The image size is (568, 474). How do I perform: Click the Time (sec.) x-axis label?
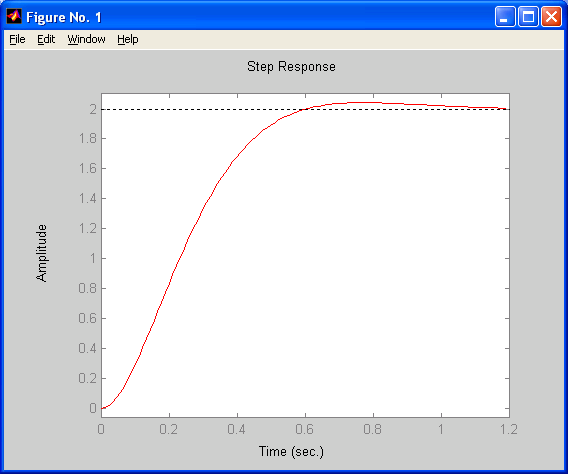click(291, 452)
